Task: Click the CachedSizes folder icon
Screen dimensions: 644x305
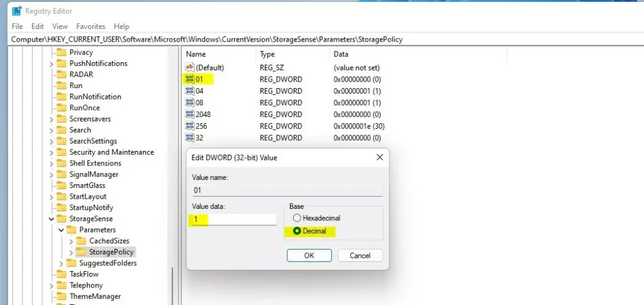Action: [81, 241]
